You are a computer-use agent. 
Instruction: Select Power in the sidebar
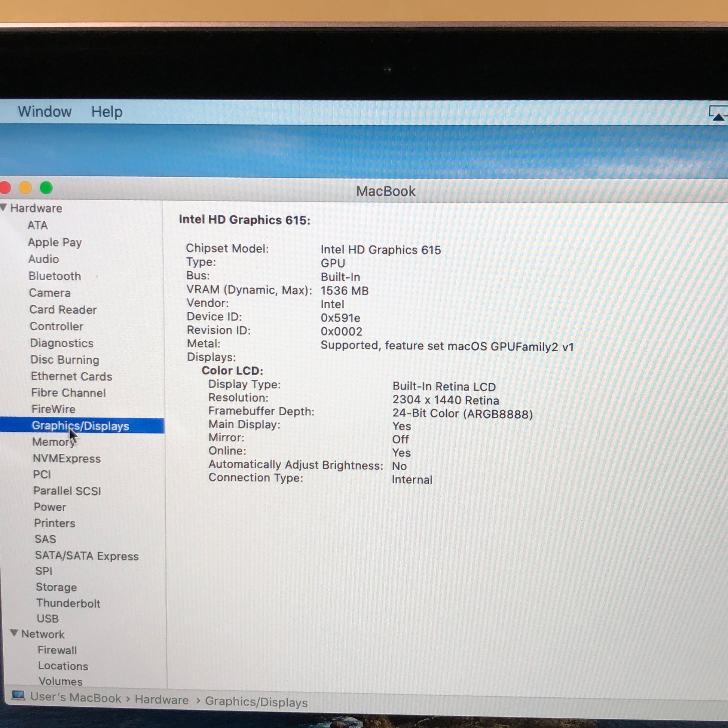coord(50,507)
